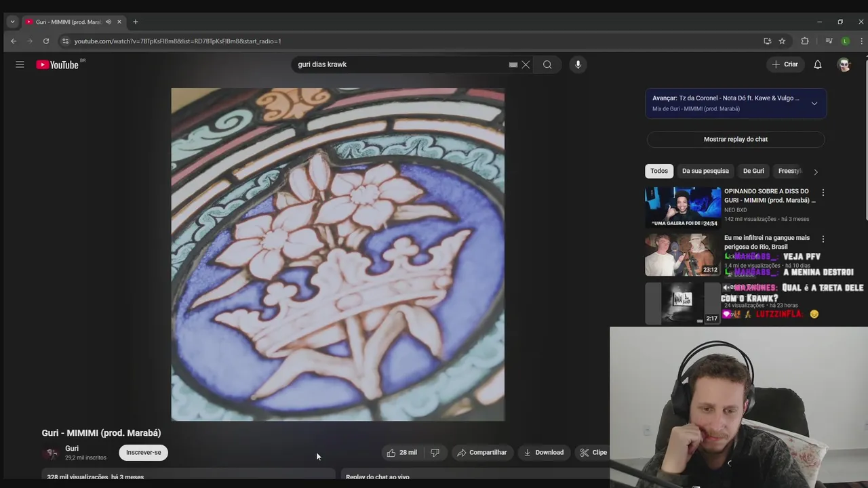Click the NEO BXD channel name
868x488 pixels.
[x=735, y=210]
